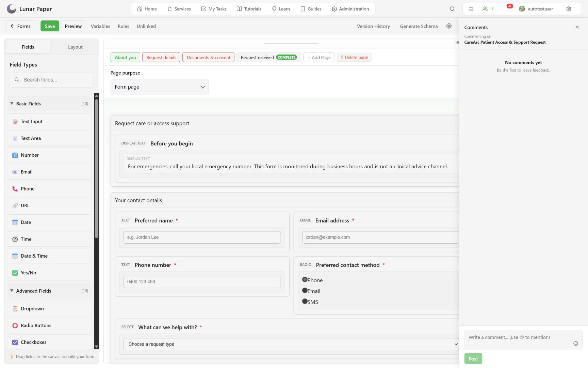Close the Comments panel
Image resolution: width=588 pixels, height=368 pixels.
click(577, 27)
